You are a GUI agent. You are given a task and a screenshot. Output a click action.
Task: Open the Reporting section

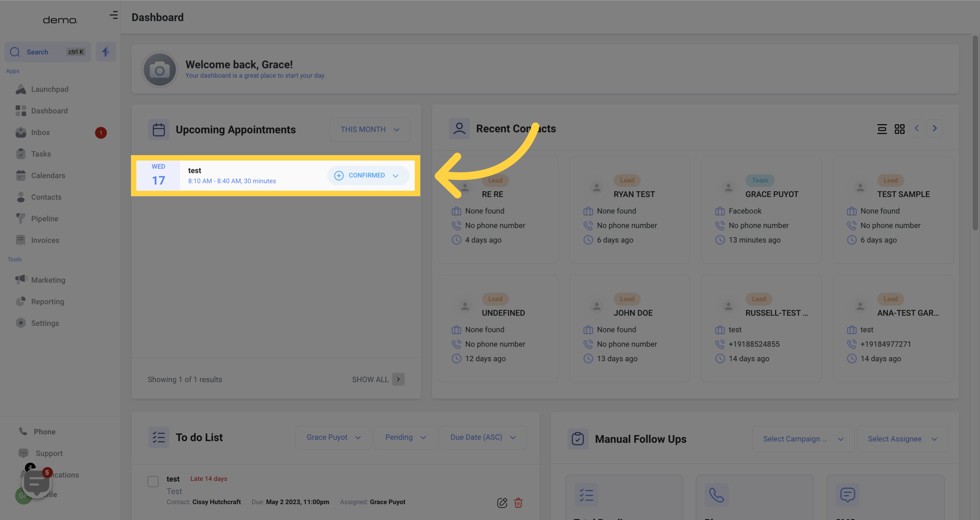tap(47, 301)
